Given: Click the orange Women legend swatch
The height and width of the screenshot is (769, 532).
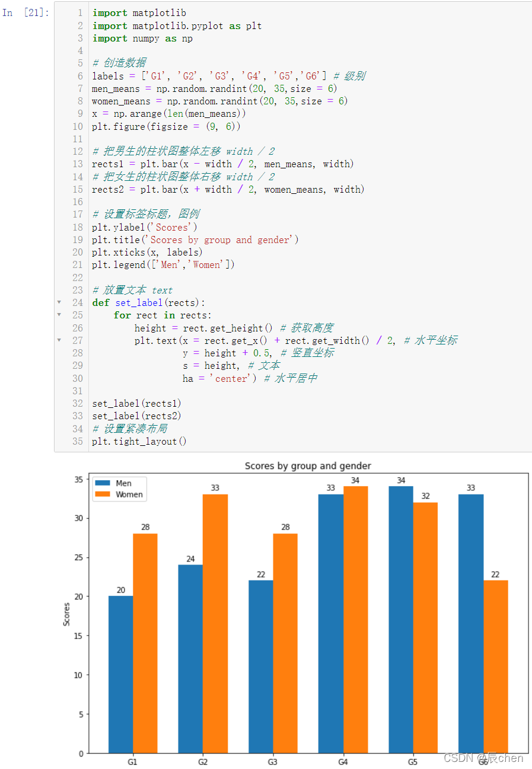Looking at the screenshot, I should (103, 494).
